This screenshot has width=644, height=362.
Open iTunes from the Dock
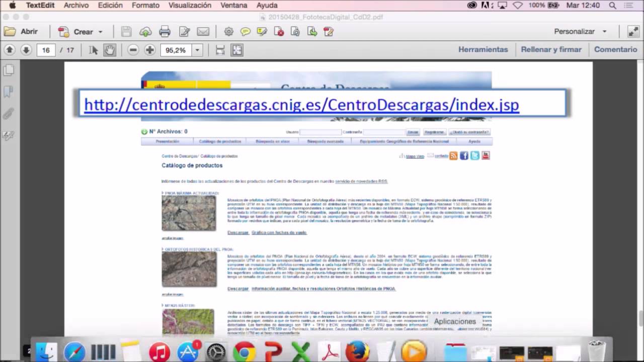pos(159,351)
